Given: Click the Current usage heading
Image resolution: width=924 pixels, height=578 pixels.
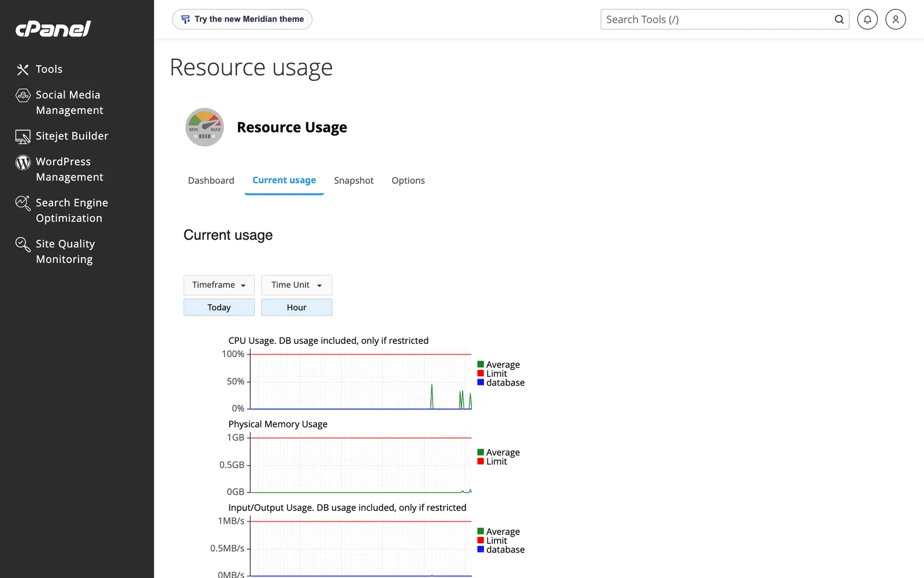Looking at the screenshot, I should [x=228, y=235].
